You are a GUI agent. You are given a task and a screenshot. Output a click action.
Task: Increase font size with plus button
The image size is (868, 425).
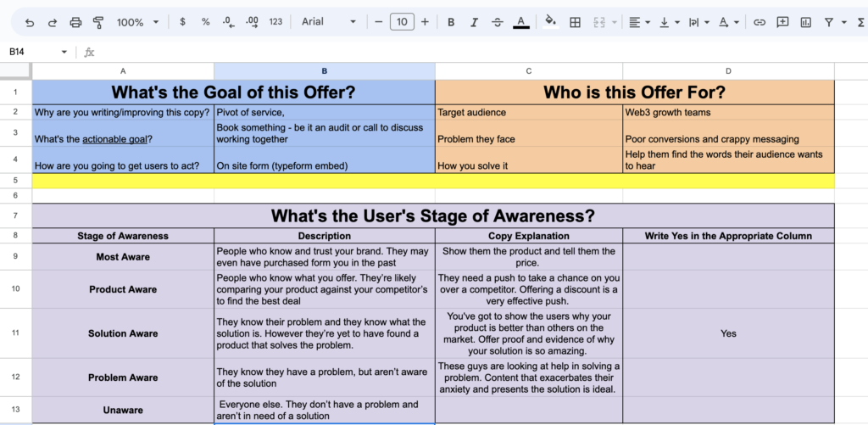point(425,22)
